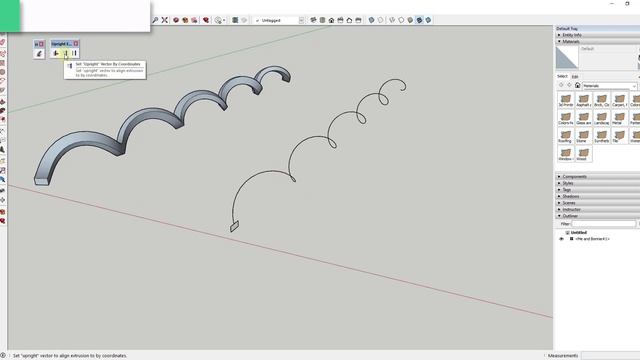This screenshot has width=640, height=360.
Task: Select the Front view house outline icon
Action: pyautogui.click(x=331, y=20)
